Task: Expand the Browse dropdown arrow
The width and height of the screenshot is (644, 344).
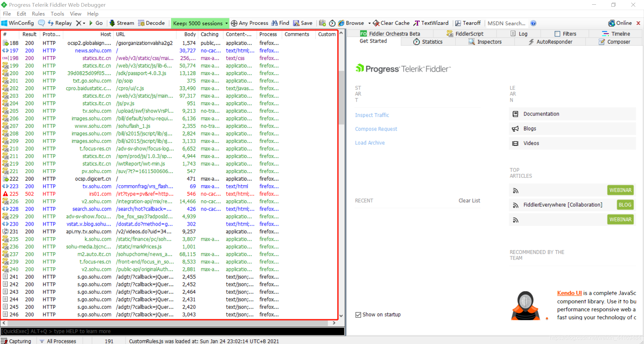Action: tap(369, 23)
